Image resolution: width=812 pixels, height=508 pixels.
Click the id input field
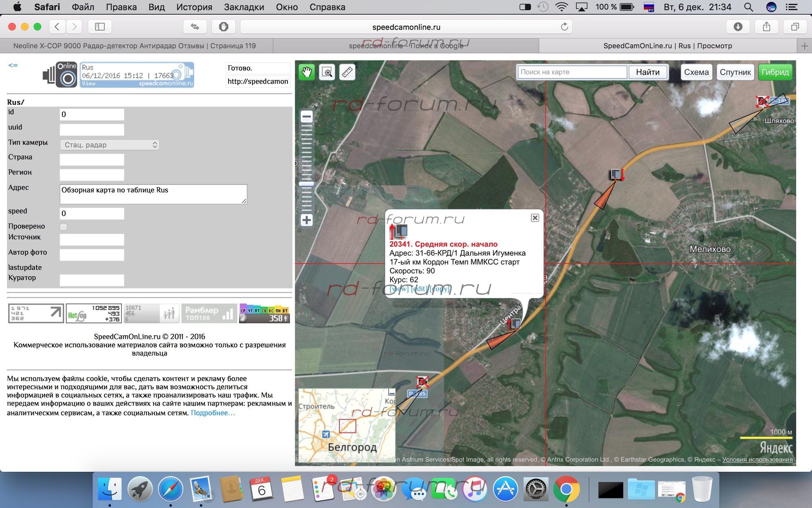coord(92,115)
